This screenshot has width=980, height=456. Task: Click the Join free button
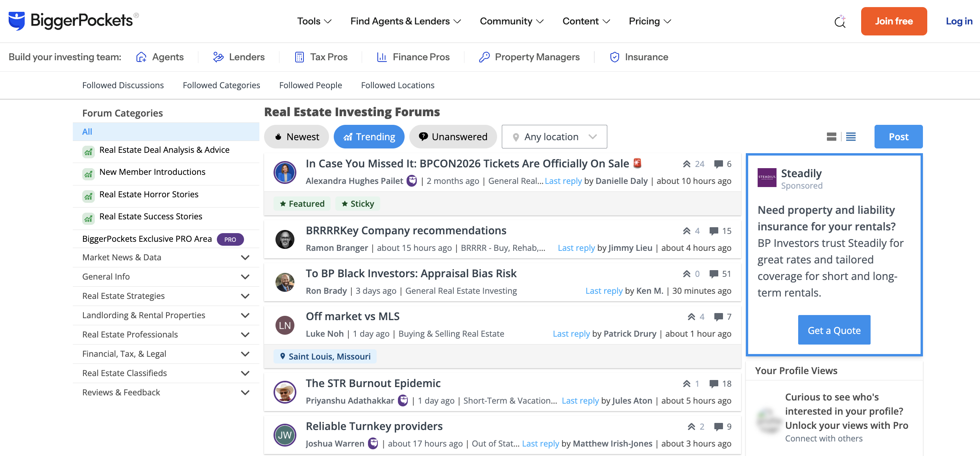click(x=894, y=21)
